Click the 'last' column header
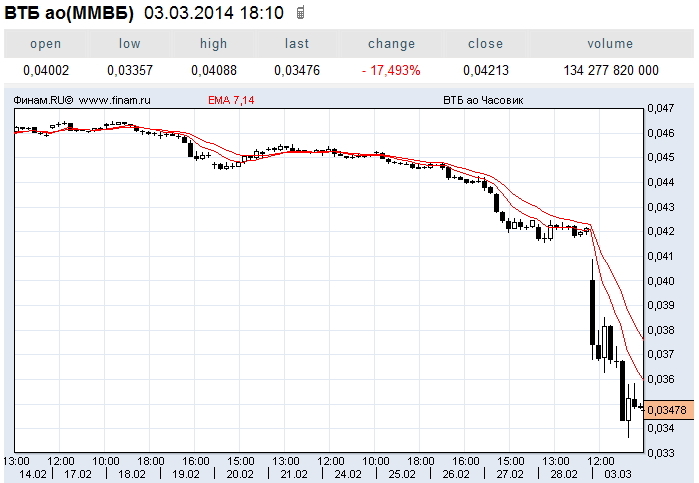 pos(297,43)
